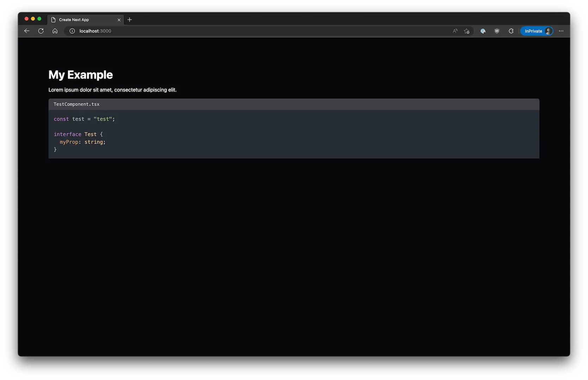
Task: Select the Create Next App tab
Action: [86, 20]
